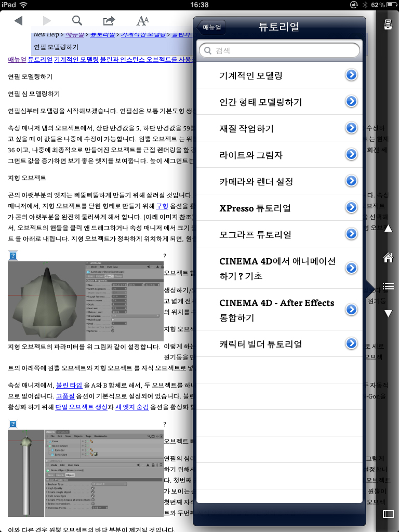Go to home via house icon

(x=388, y=258)
